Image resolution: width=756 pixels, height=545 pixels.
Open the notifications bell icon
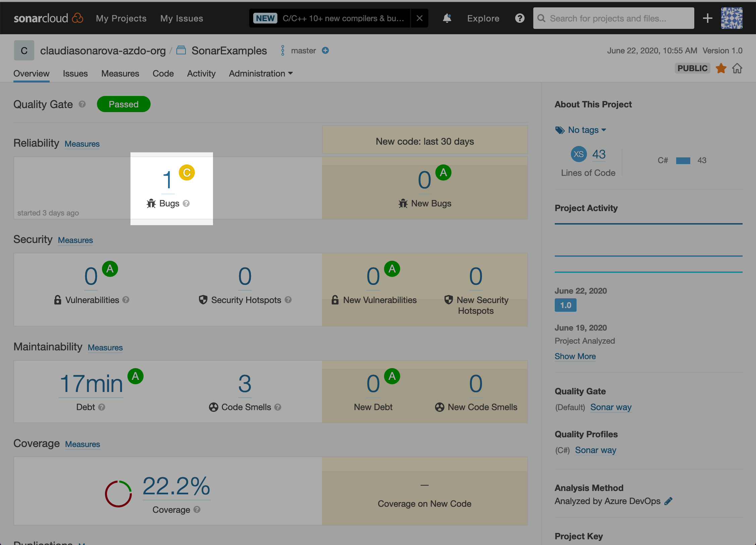(x=447, y=18)
